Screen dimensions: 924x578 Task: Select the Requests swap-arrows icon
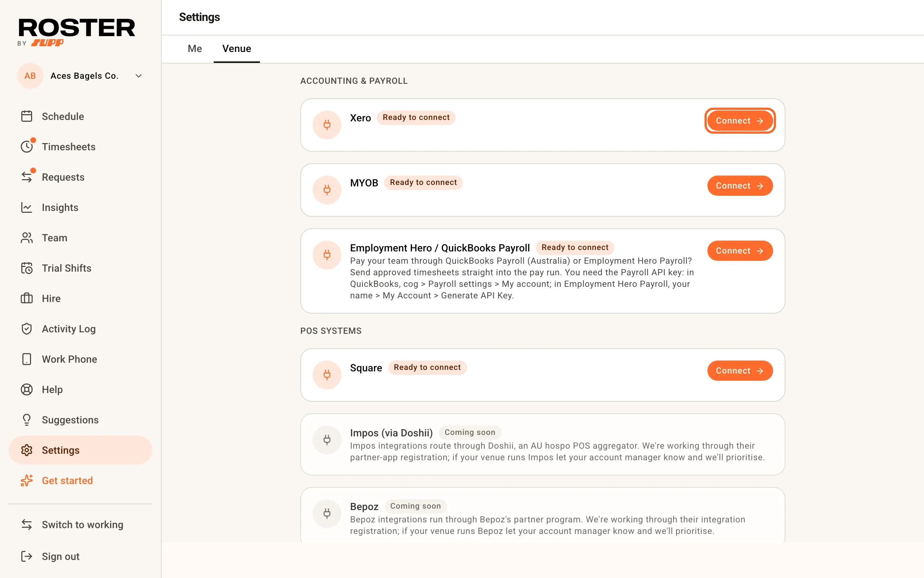(27, 177)
